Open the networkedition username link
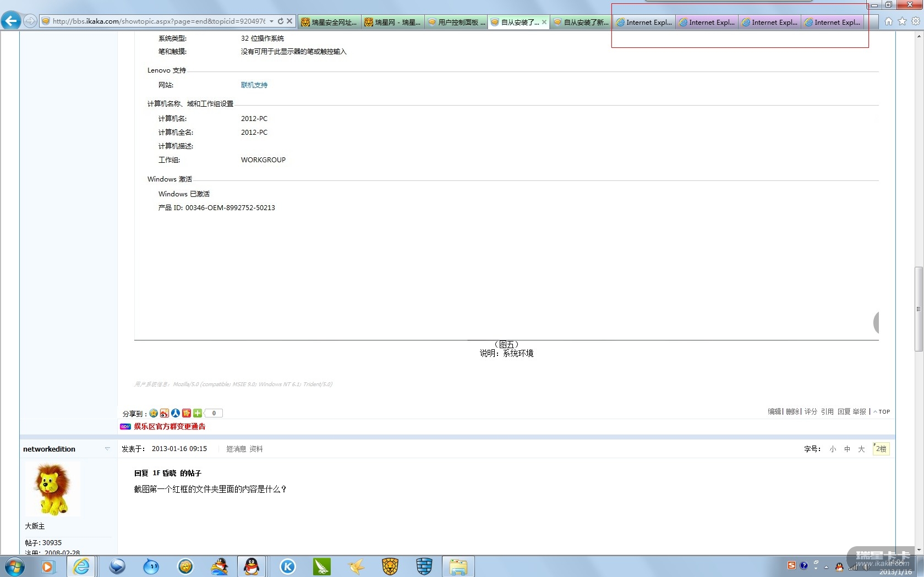 [49, 449]
